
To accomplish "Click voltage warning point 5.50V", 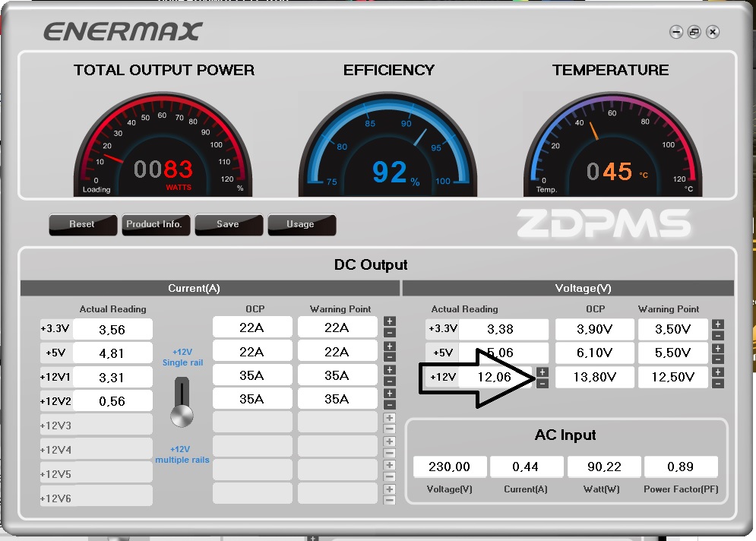I will click(x=673, y=353).
